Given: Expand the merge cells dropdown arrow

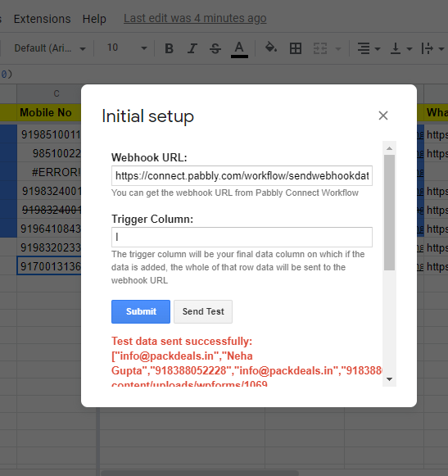Looking at the screenshot, I should pyautogui.click(x=338, y=49).
